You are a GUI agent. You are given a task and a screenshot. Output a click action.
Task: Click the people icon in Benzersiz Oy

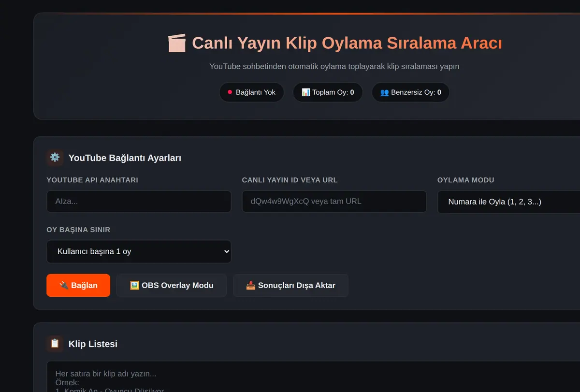385,92
